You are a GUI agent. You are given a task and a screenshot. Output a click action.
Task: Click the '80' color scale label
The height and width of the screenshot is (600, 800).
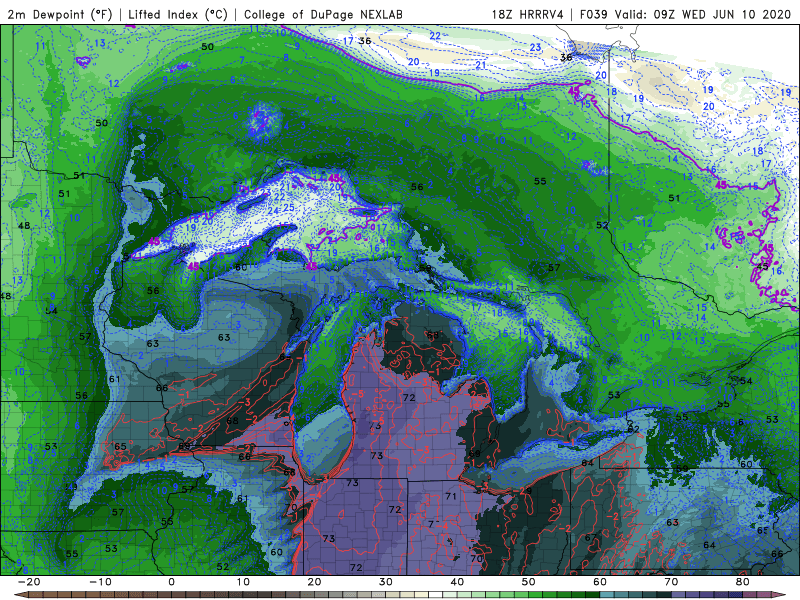743,582
